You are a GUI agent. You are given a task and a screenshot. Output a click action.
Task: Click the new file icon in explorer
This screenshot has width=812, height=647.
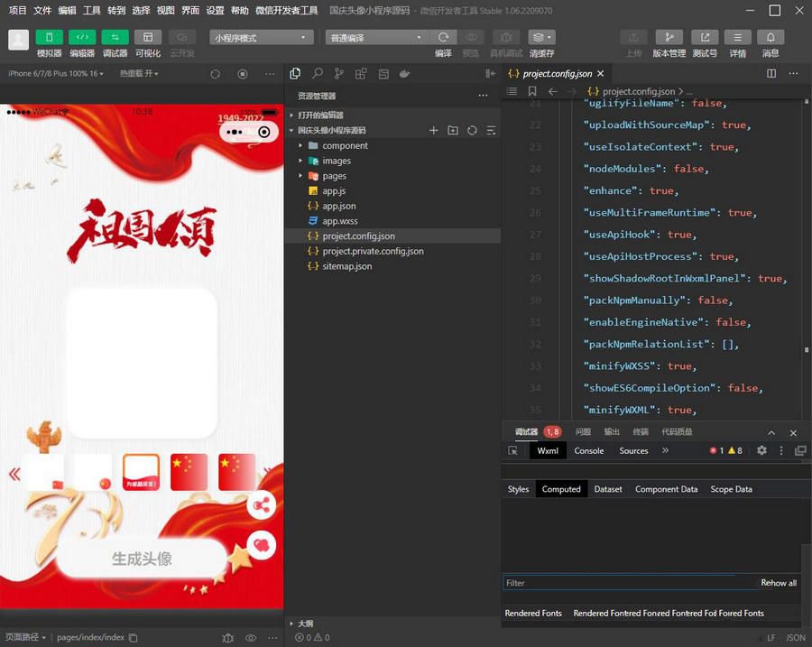(x=433, y=131)
